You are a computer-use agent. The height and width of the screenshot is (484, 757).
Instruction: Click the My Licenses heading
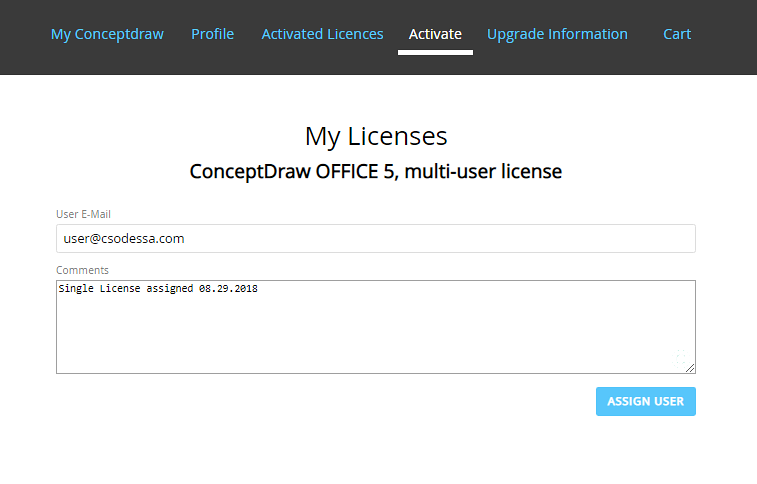point(376,137)
